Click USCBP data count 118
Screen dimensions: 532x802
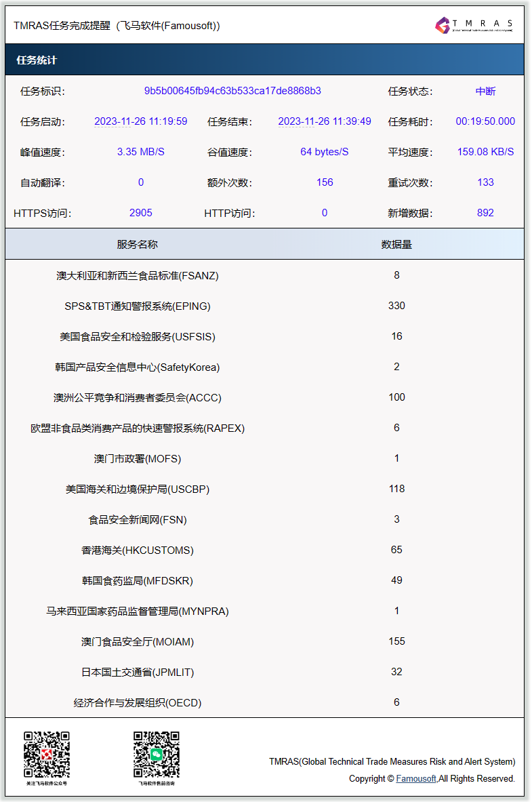point(396,489)
